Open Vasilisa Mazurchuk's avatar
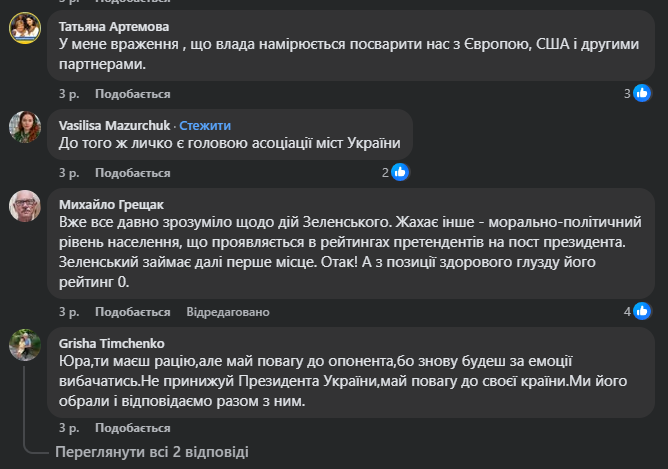 [x=25, y=127]
